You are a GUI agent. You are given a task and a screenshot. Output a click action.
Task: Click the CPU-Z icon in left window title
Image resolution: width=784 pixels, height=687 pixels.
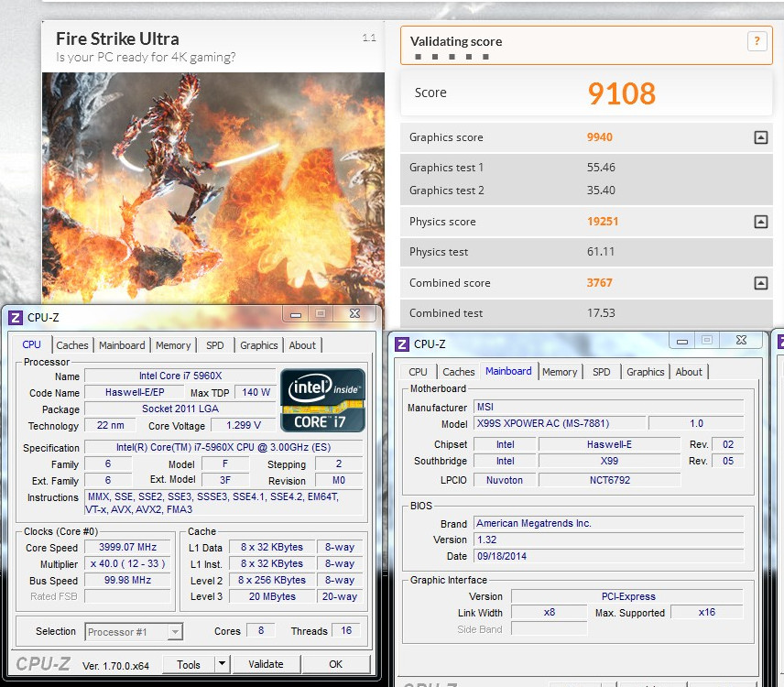coord(16,318)
